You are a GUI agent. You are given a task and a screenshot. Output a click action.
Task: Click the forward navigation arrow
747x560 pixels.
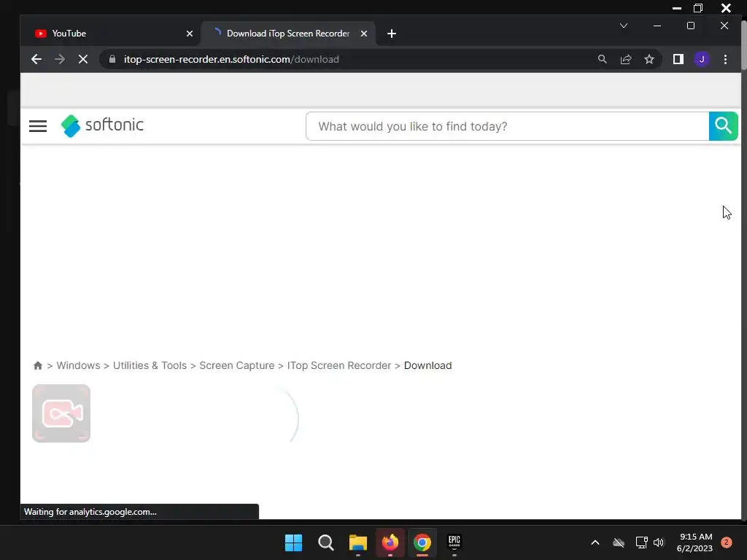[x=60, y=59]
